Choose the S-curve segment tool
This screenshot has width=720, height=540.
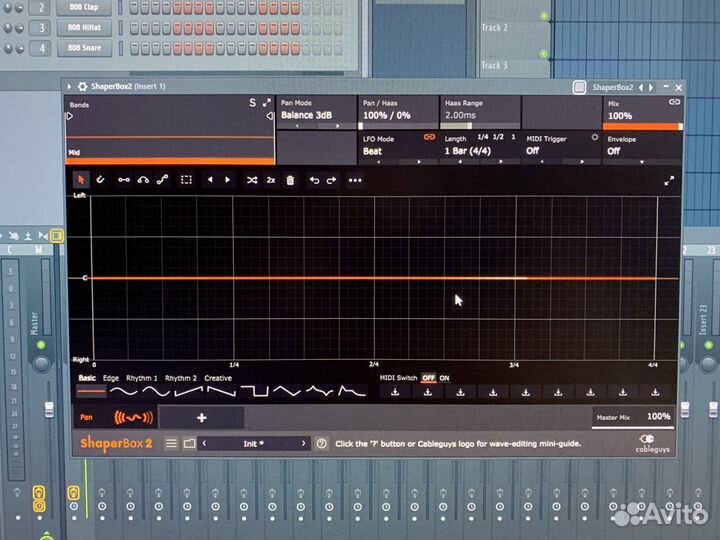click(x=162, y=180)
